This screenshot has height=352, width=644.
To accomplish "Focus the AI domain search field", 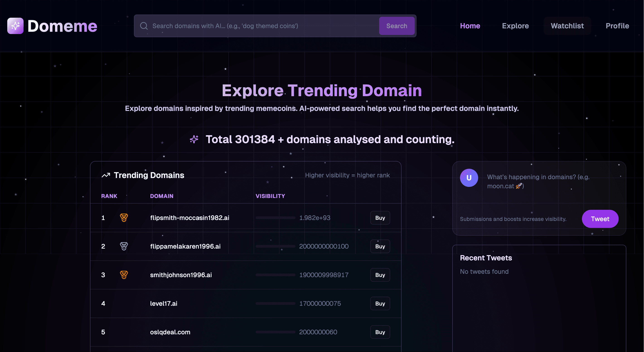I will coord(262,26).
